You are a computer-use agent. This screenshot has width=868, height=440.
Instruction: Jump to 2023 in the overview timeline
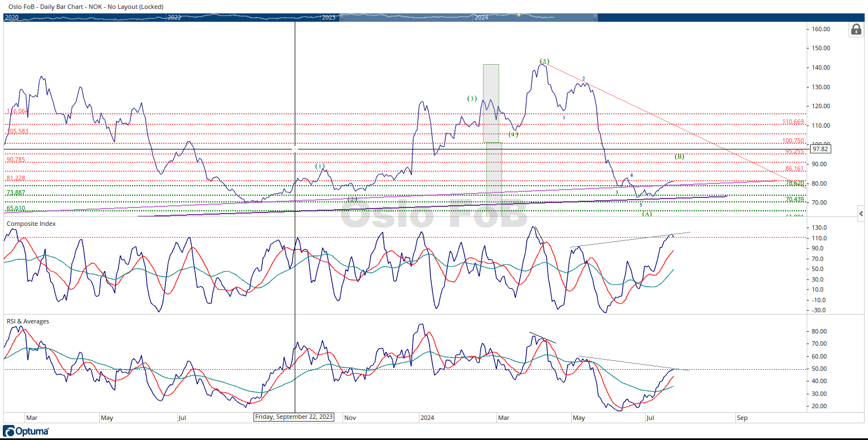click(x=329, y=17)
